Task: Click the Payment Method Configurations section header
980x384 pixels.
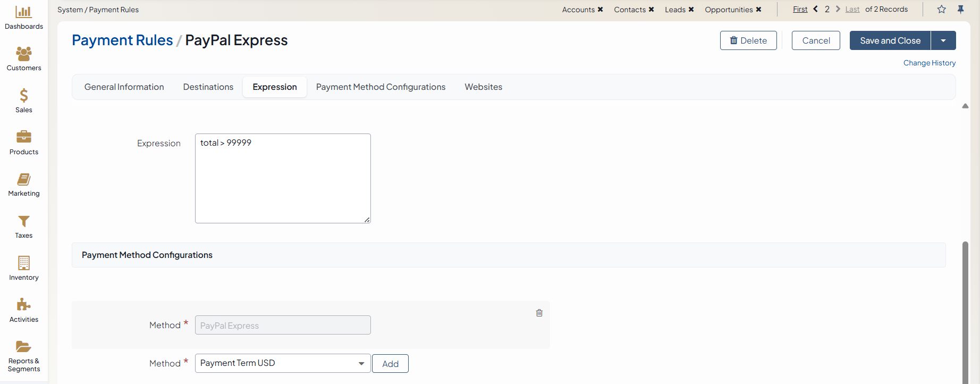Action: click(x=509, y=255)
